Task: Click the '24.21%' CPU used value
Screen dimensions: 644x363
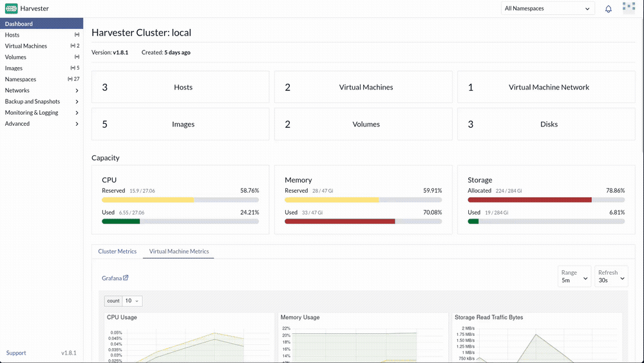Action: 250,213
